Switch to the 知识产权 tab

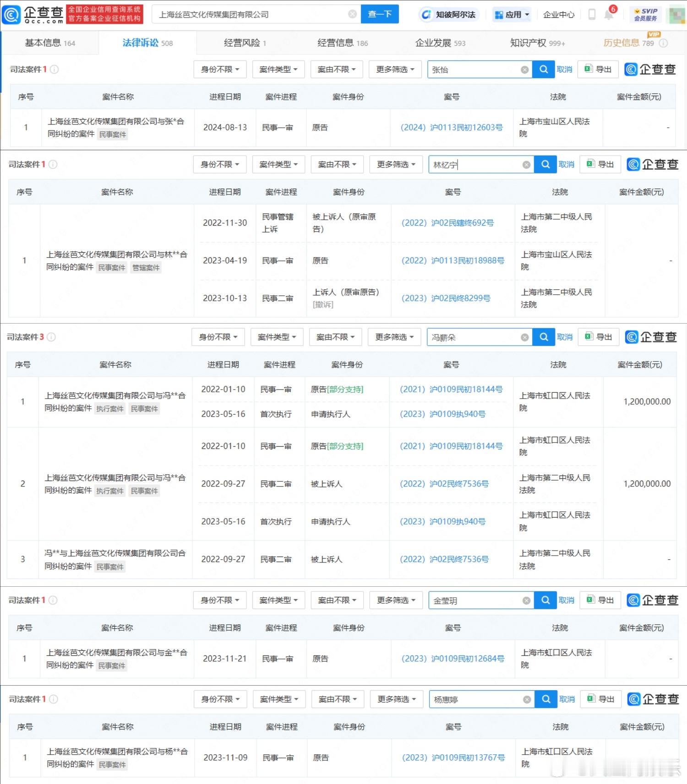(x=538, y=43)
